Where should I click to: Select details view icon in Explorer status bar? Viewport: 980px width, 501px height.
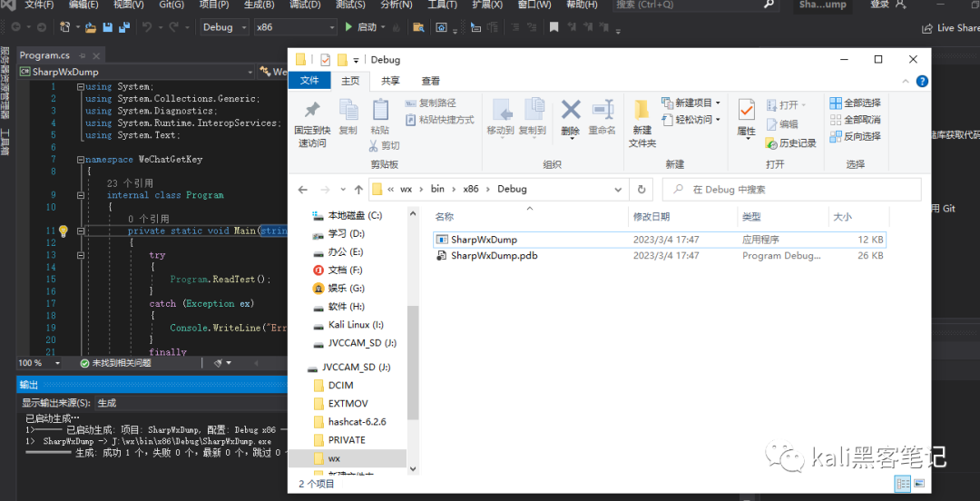(903, 483)
